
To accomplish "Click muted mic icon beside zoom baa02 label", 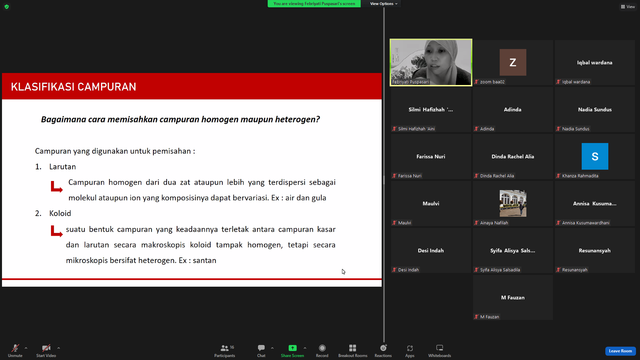I will [x=476, y=82].
